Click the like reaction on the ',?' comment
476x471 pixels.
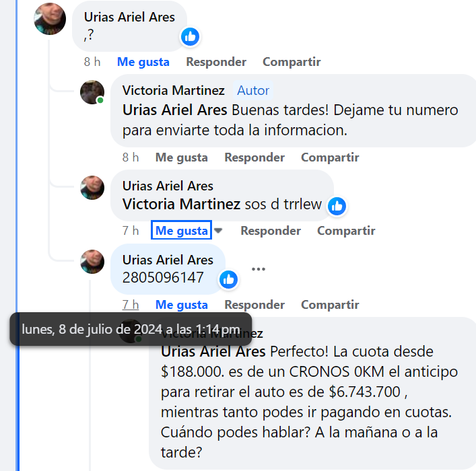[x=190, y=37]
